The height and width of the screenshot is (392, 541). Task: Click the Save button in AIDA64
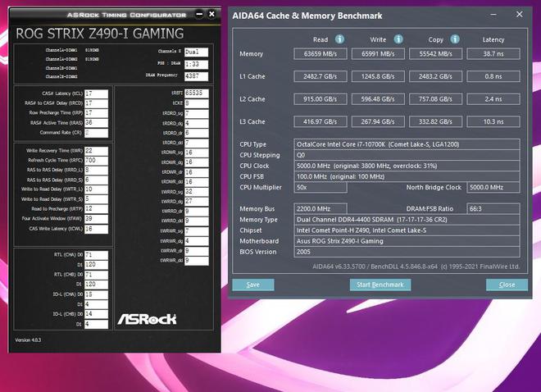(253, 285)
